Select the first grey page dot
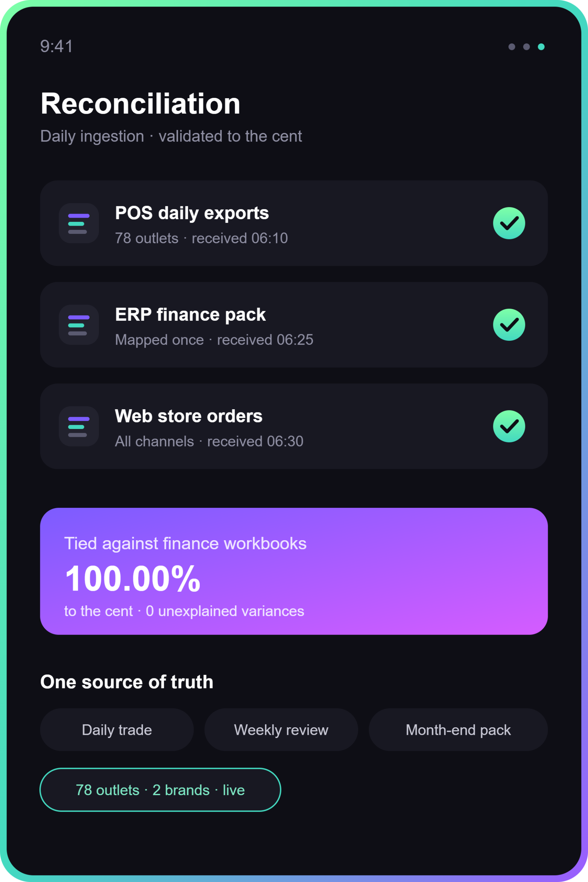 click(512, 47)
